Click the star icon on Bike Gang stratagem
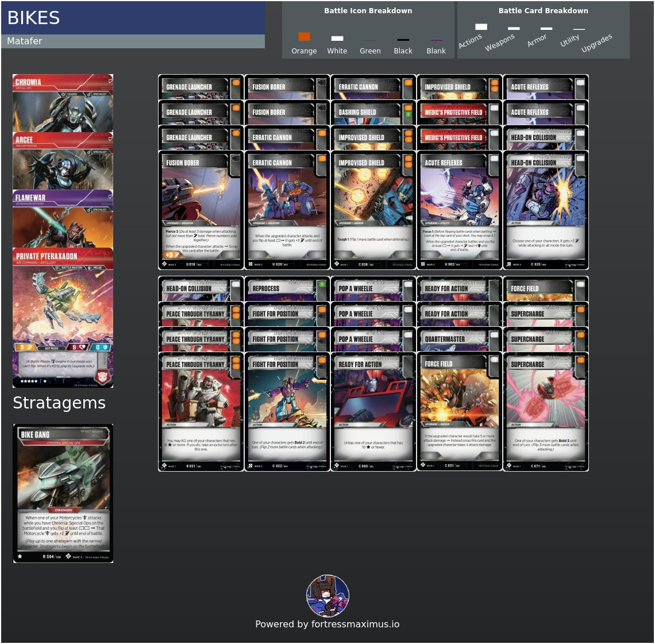655x644 pixels. [20, 556]
